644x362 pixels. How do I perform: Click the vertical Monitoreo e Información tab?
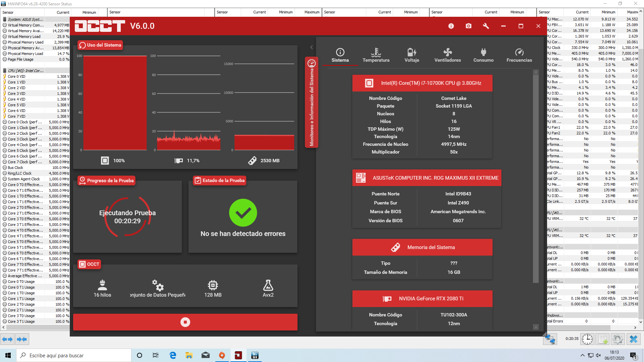click(312, 103)
